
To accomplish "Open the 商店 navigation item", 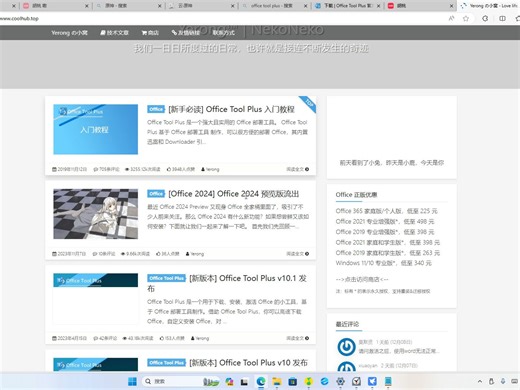I will point(150,33).
